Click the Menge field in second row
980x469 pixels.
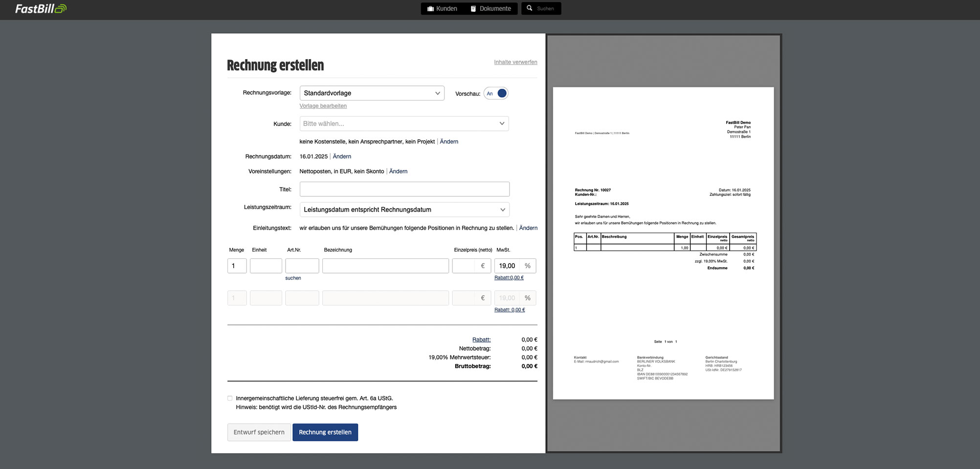pyautogui.click(x=237, y=298)
